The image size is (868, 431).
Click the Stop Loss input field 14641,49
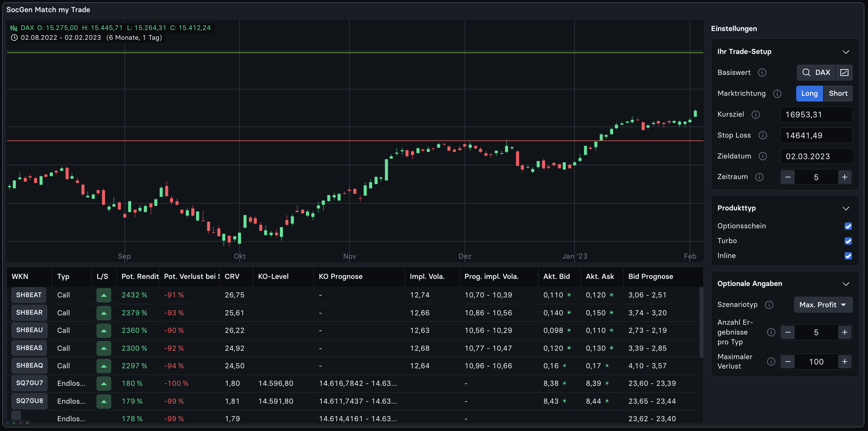tap(816, 136)
